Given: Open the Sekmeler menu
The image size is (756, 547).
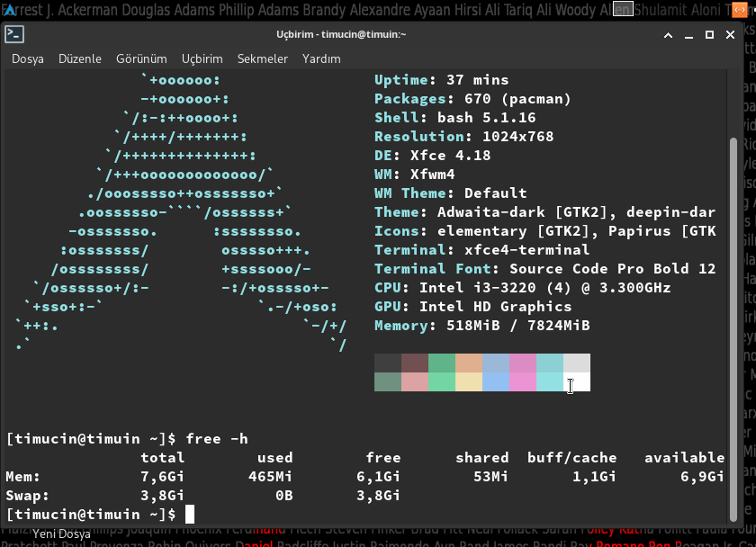Looking at the screenshot, I should pyautogui.click(x=262, y=58).
